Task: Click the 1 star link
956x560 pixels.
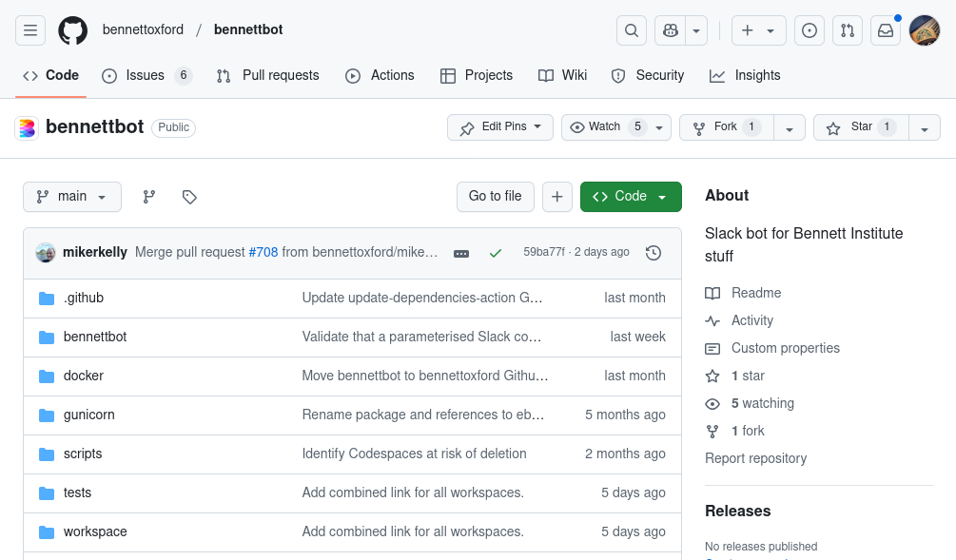Action: click(748, 376)
